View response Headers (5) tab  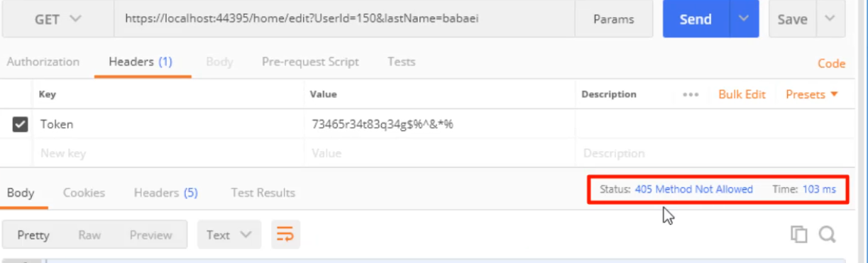tap(166, 193)
